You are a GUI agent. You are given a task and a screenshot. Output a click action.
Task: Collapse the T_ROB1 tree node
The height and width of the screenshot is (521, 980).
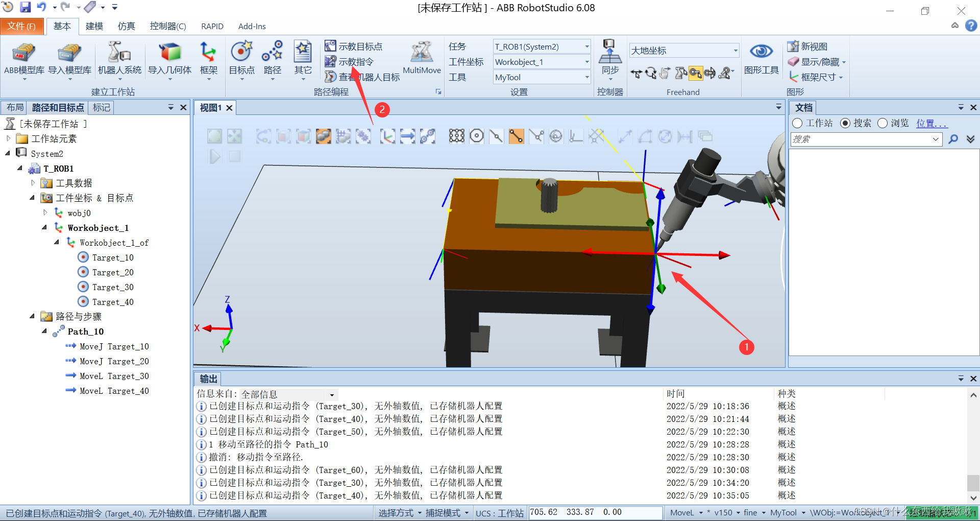(20, 168)
